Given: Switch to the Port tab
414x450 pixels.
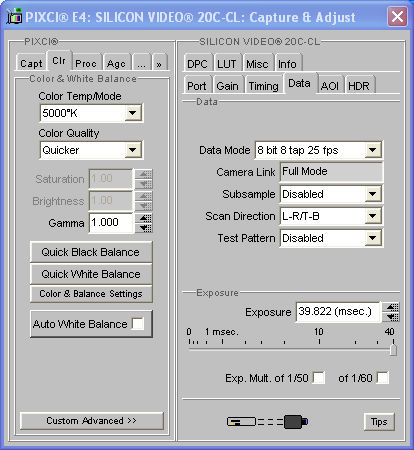Looking at the screenshot, I should pyautogui.click(x=197, y=86).
